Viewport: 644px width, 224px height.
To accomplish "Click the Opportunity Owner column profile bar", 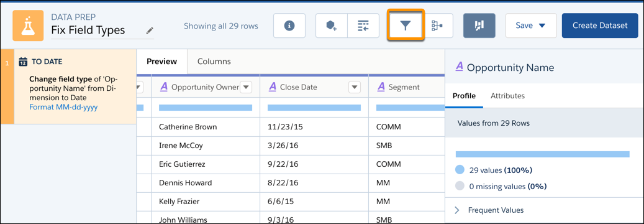I will coord(206,108).
